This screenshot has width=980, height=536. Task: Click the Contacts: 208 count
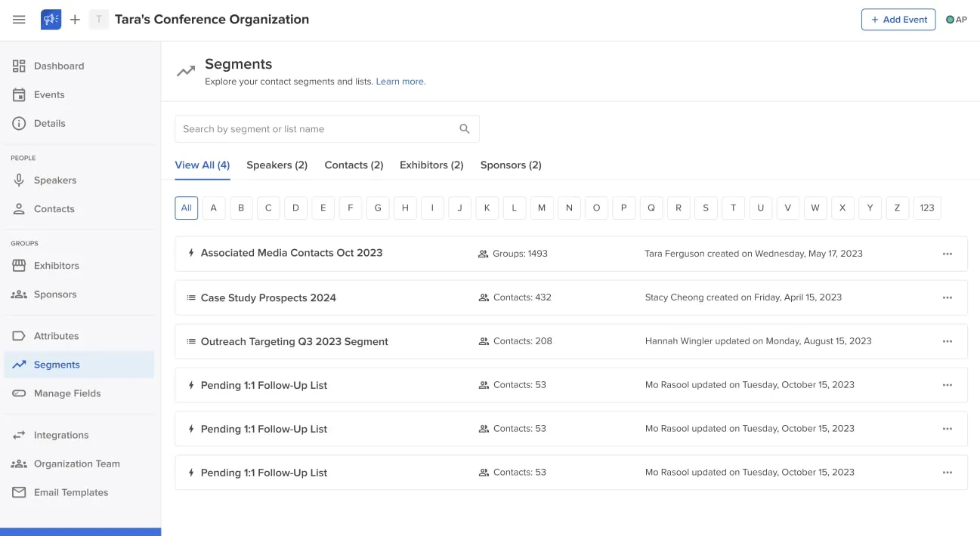523,341
